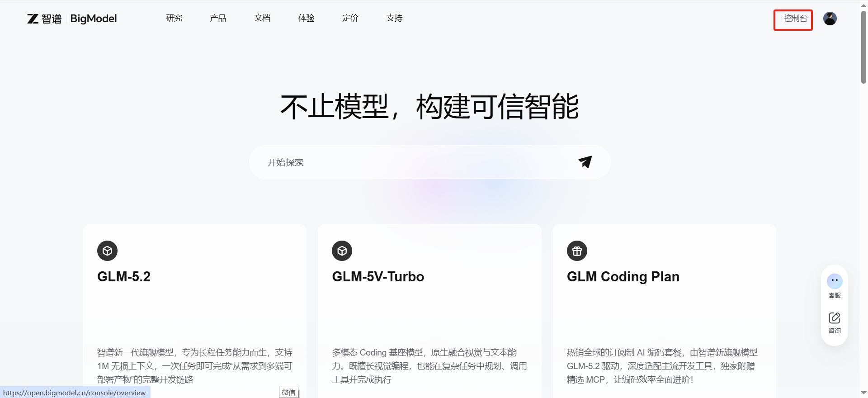Open the 咨询 consultation form
The image size is (868, 398).
[x=835, y=322]
